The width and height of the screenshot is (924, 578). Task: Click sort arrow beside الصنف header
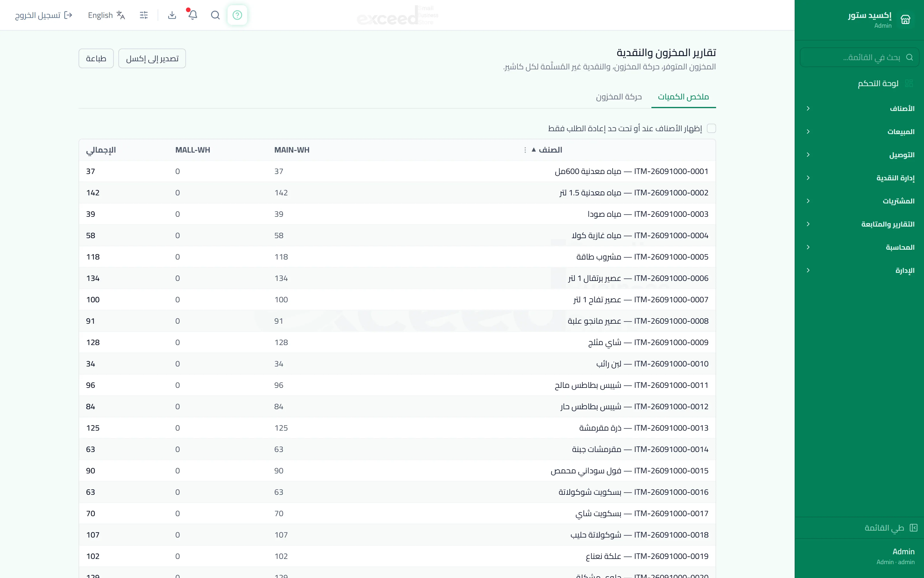coord(533,150)
